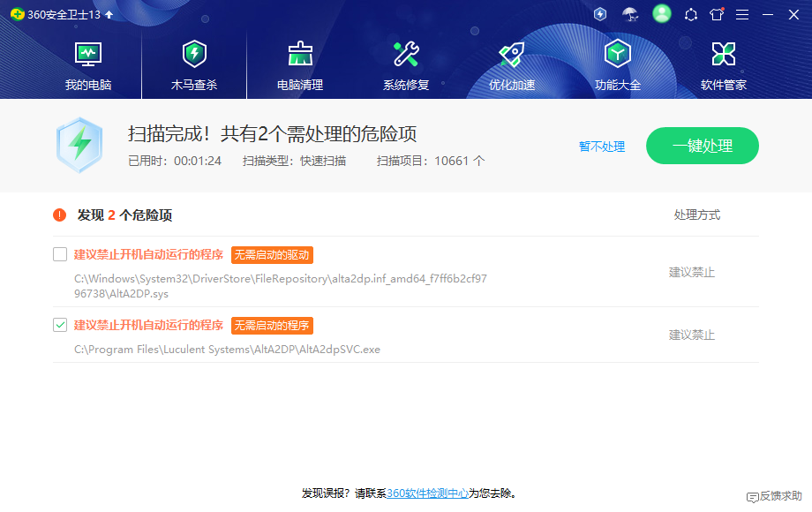
Task: Click 暂不处理 link
Action: point(602,147)
